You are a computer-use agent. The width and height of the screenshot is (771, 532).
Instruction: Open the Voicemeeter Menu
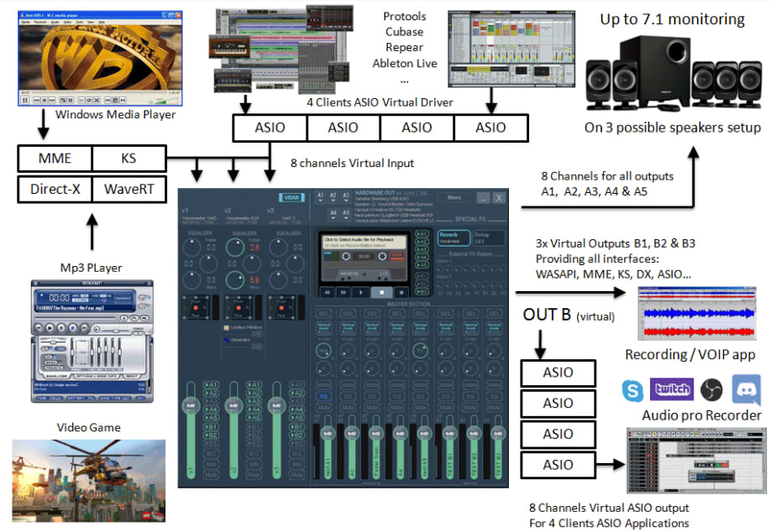coord(454,197)
